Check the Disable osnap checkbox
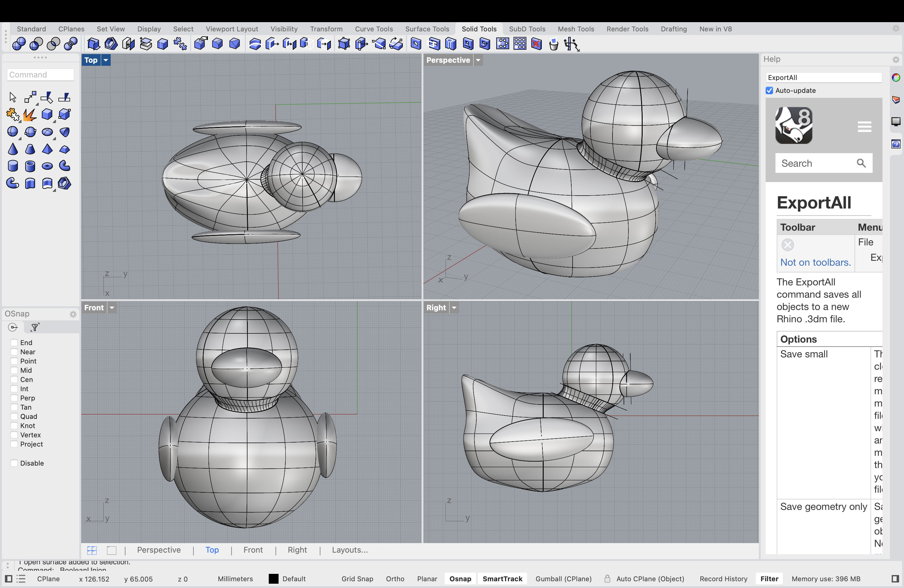The width and height of the screenshot is (904, 588). click(14, 463)
